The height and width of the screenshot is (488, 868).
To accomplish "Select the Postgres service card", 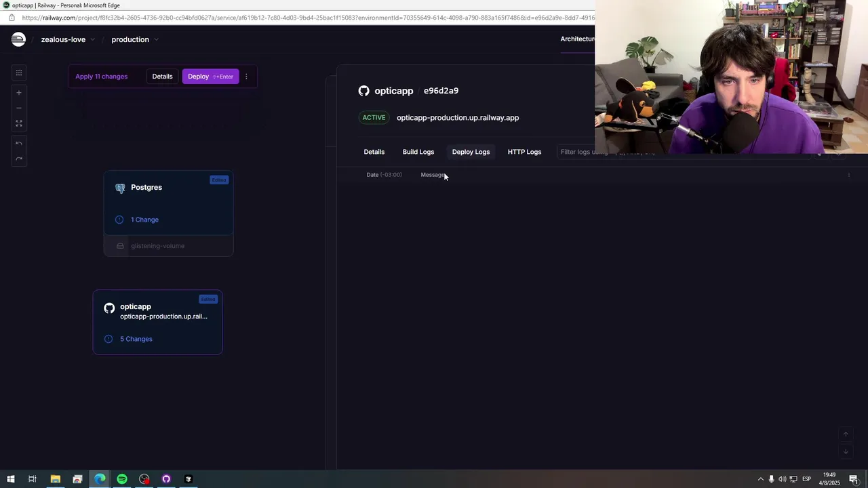I will pos(168,203).
